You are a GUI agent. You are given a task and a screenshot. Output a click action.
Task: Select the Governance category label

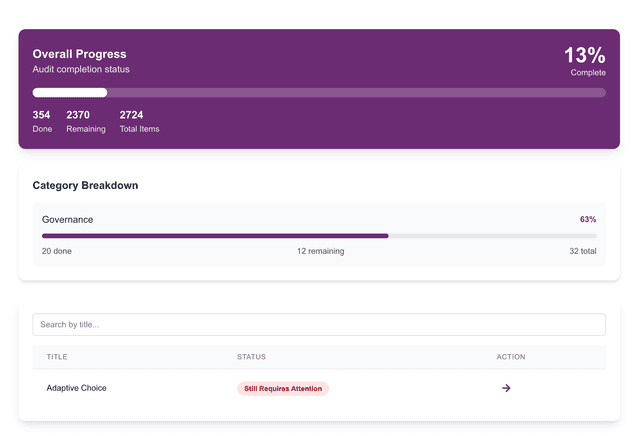click(x=67, y=219)
